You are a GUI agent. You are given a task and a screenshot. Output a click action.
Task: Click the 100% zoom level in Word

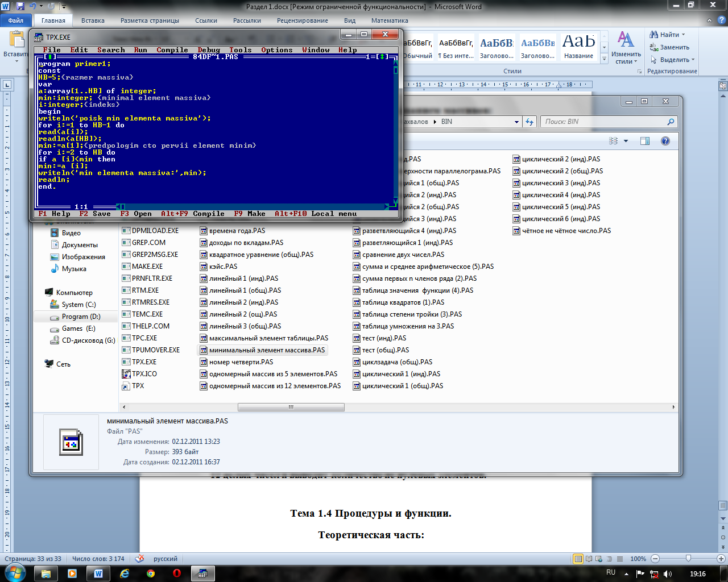pyautogui.click(x=638, y=559)
